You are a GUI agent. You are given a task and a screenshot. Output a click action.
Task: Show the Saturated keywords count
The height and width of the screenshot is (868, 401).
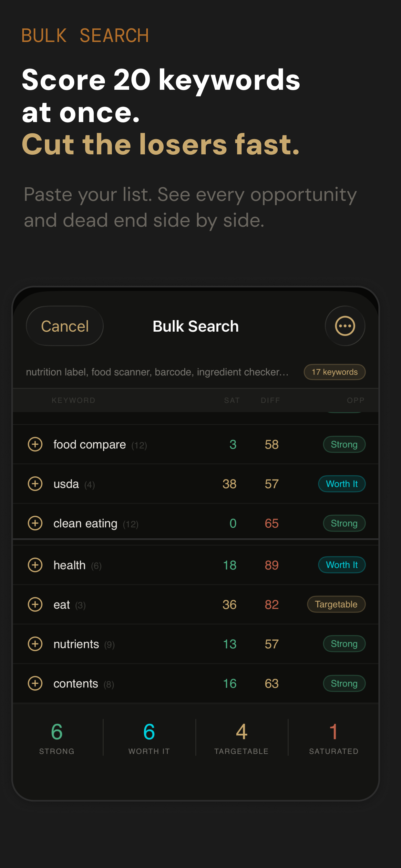click(334, 737)
